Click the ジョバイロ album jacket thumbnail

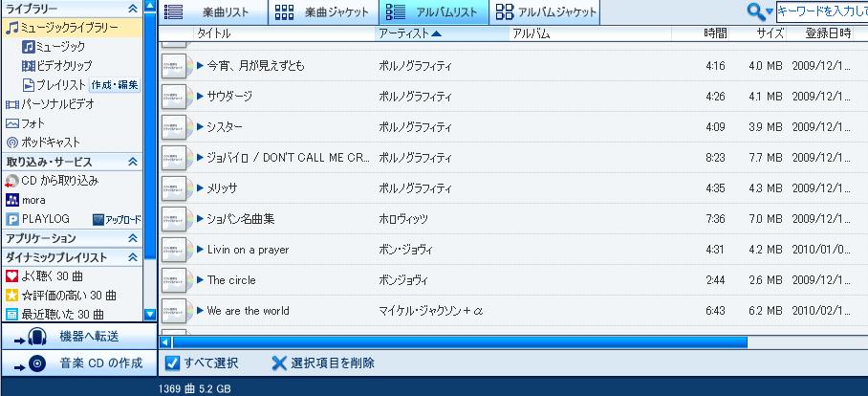point(177,158)
